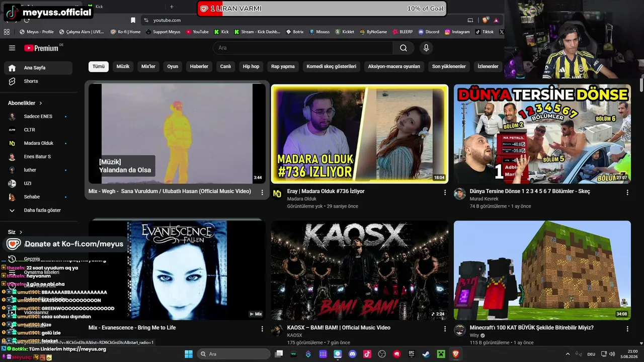Open Minecraft from the taskbar
The width and height of the screenshot is (644, 362).
441,354
